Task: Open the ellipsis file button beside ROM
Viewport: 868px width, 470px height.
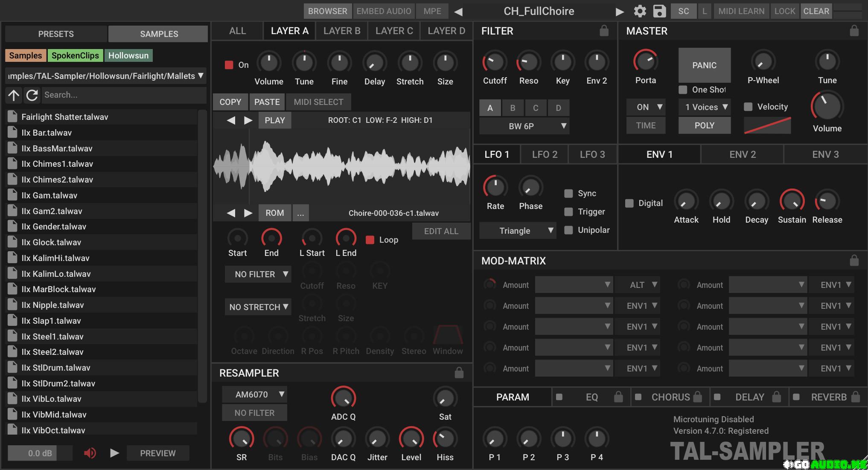Action: click(x=300, y=213)
